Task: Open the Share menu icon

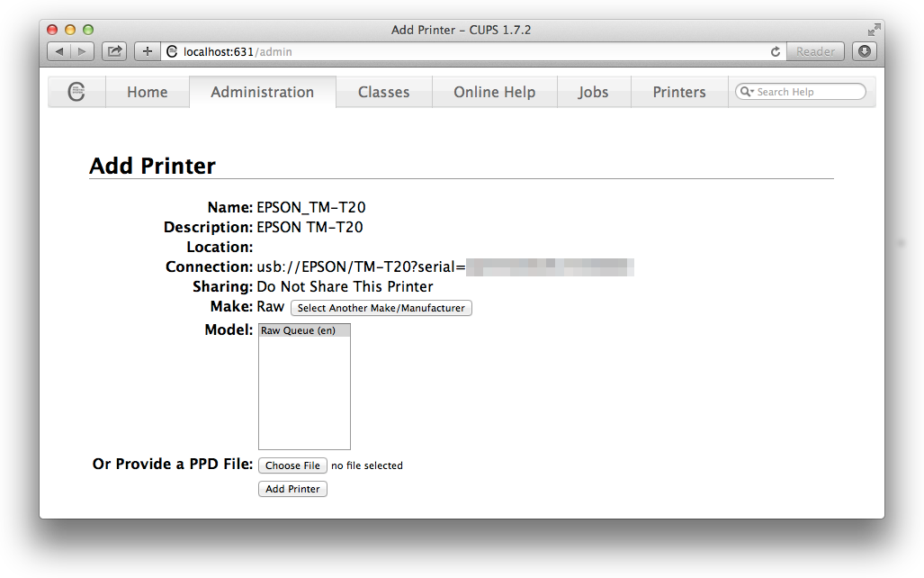Action: 114,51
